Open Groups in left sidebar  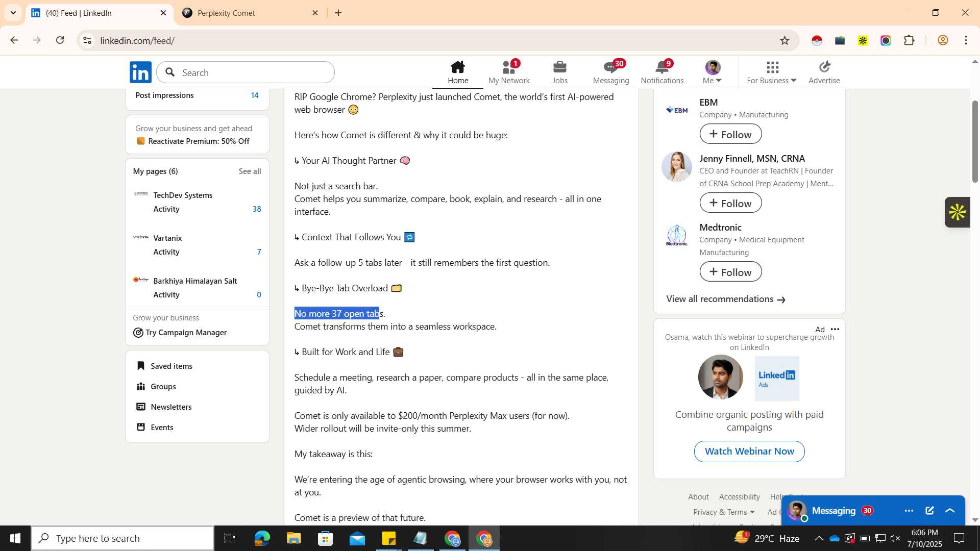click(156, 386)
